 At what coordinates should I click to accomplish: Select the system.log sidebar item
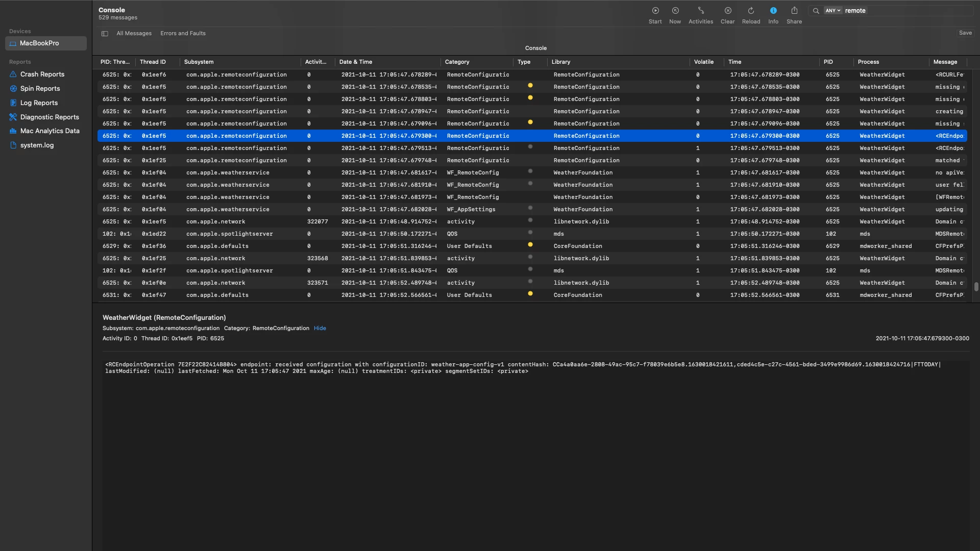click(x=37, y=145)
